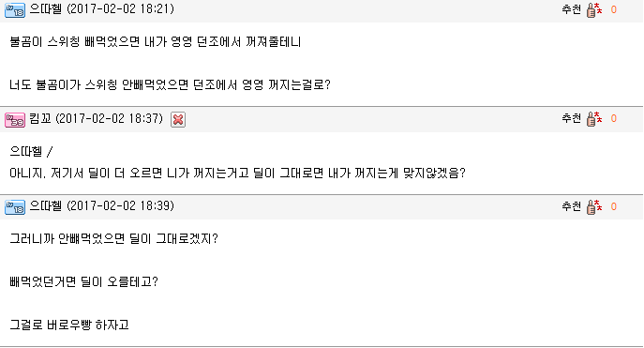Click the comment line '그걸로 버로우빵 하자고'
This screenshot has height=348, width=644.
pyautogui.click(x=69, y=325)
